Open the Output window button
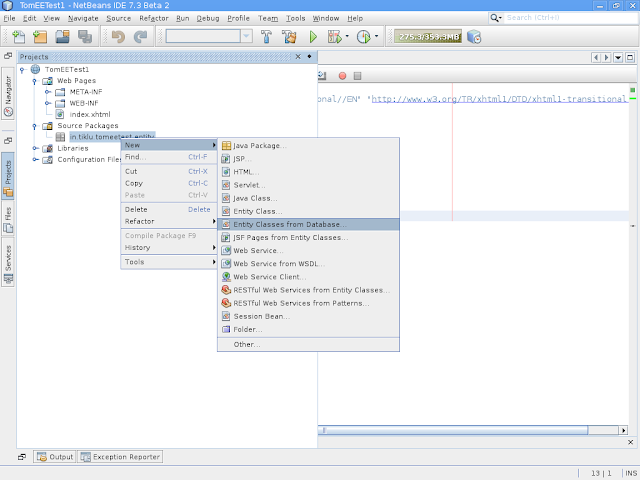 point(55,457)
